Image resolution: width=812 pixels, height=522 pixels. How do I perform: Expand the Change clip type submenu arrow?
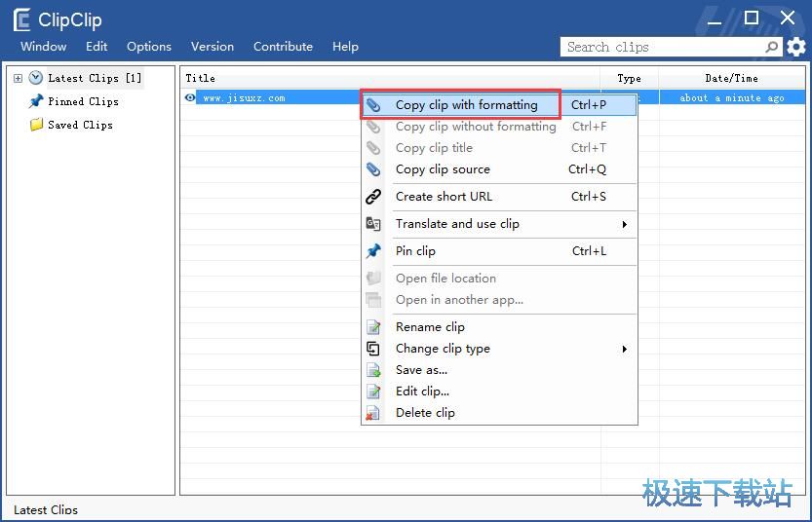[625, 350]
